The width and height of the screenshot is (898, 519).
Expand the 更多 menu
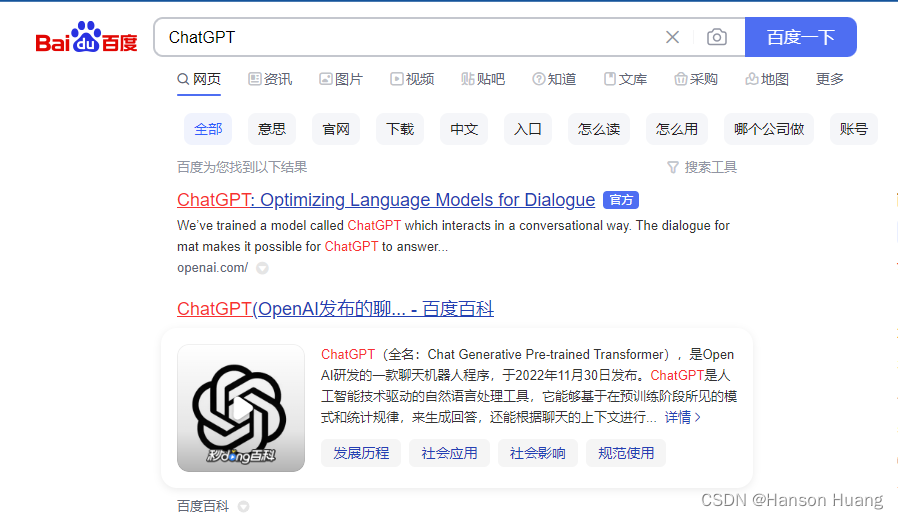830,79
